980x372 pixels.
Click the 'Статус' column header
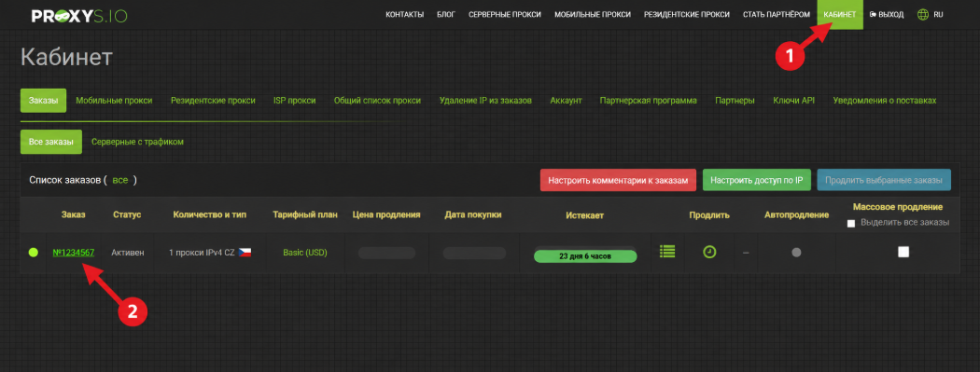(x=127, y=214)
